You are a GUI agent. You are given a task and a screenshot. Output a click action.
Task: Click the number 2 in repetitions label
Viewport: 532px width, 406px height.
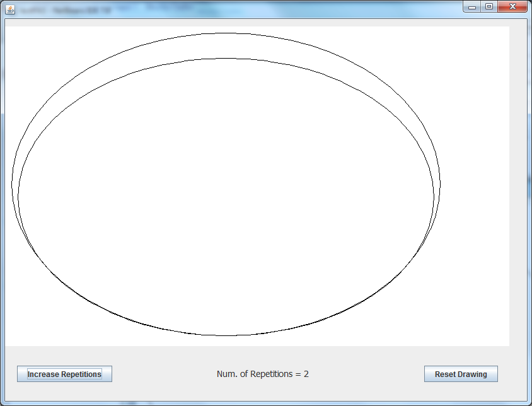306,374
